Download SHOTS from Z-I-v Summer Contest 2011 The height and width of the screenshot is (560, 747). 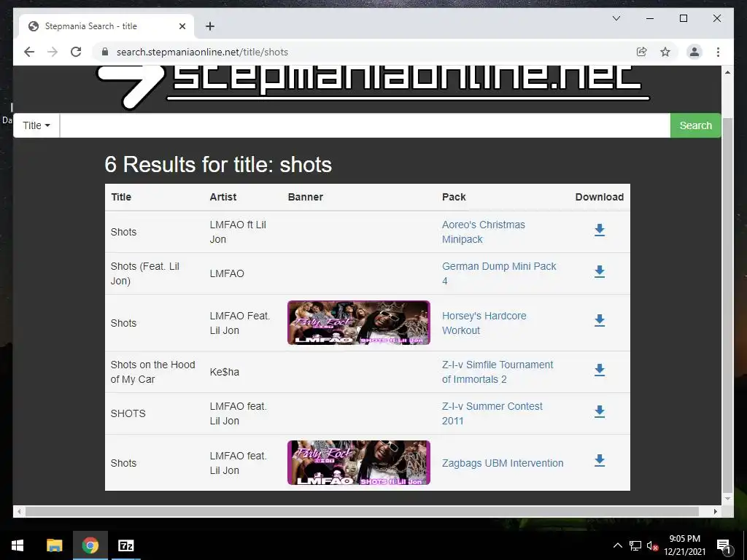point(600,411)
